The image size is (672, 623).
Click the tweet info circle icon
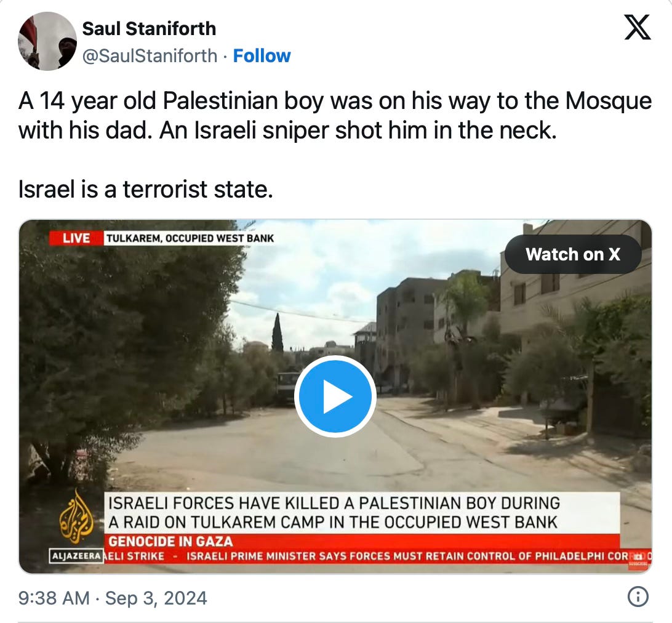638,597
